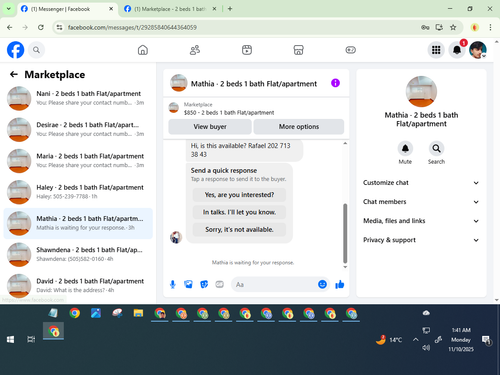Open Chrome's three-dot menu
Screen dimensions: 500x375
pos(490,27)
